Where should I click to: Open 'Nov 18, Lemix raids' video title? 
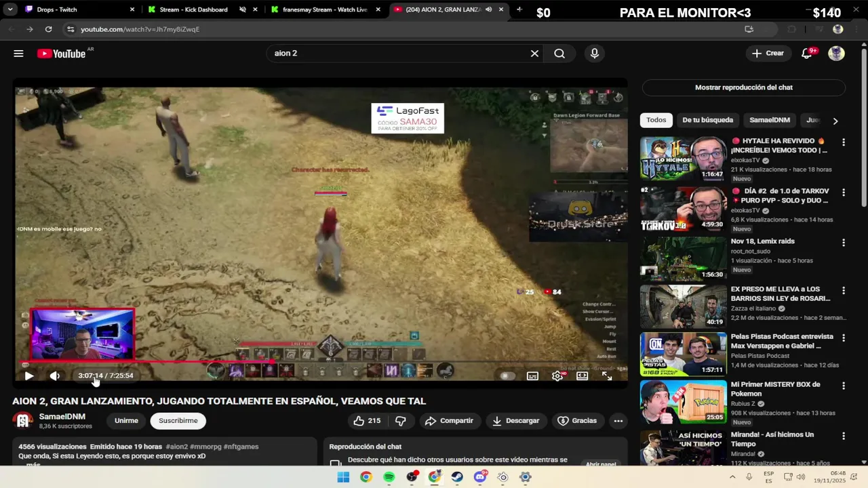click(762, 241)
